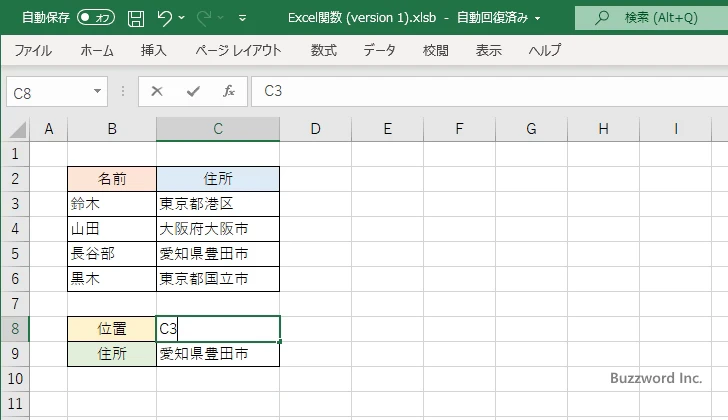Image resolution: width=728 pixels, height=420 pixels.
Task: Click the cell containing 東京都国立市
Action: tap(218, 279)
